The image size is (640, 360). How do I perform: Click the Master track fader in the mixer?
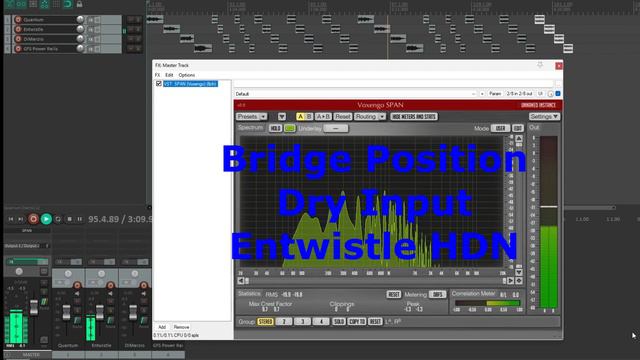[x=34, y=307]
